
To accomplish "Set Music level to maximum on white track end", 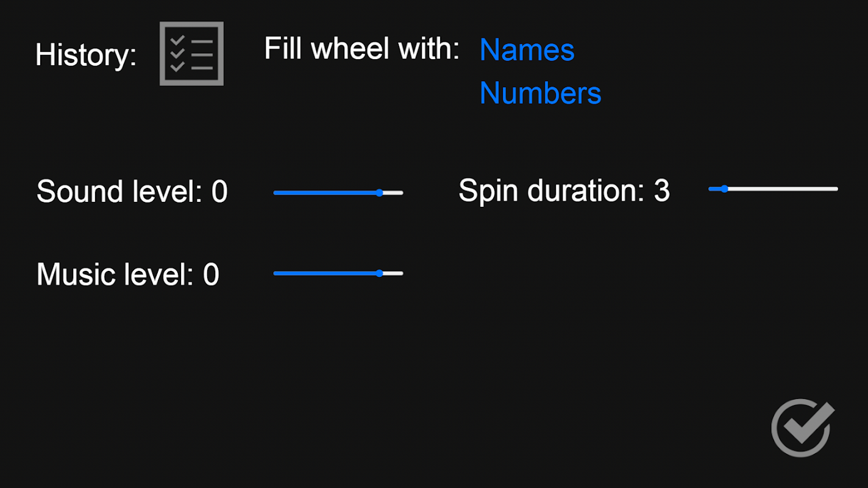I will click(401, 273).
